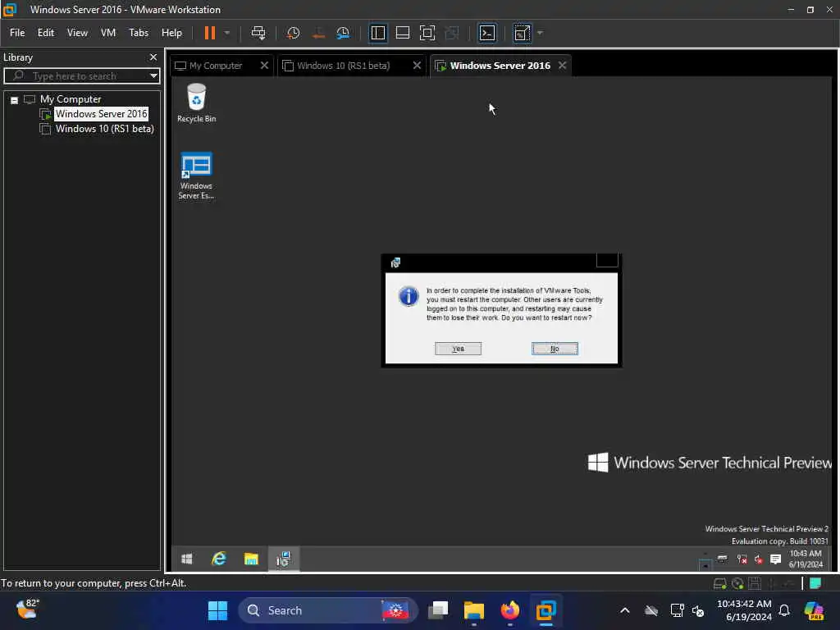
Task: Open the library search filter dropdown
Action: click(153, 76)
